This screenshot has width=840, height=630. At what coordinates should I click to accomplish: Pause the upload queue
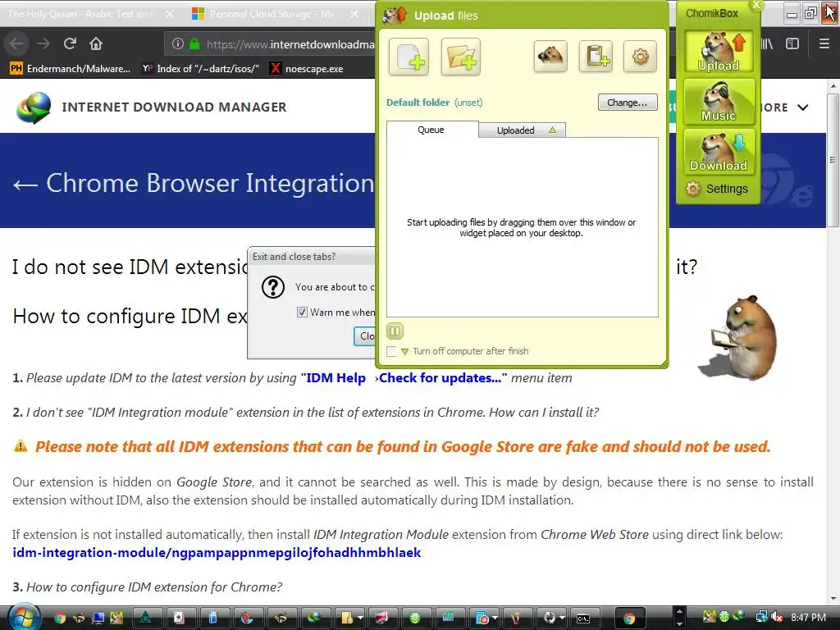tap(395, 331)
